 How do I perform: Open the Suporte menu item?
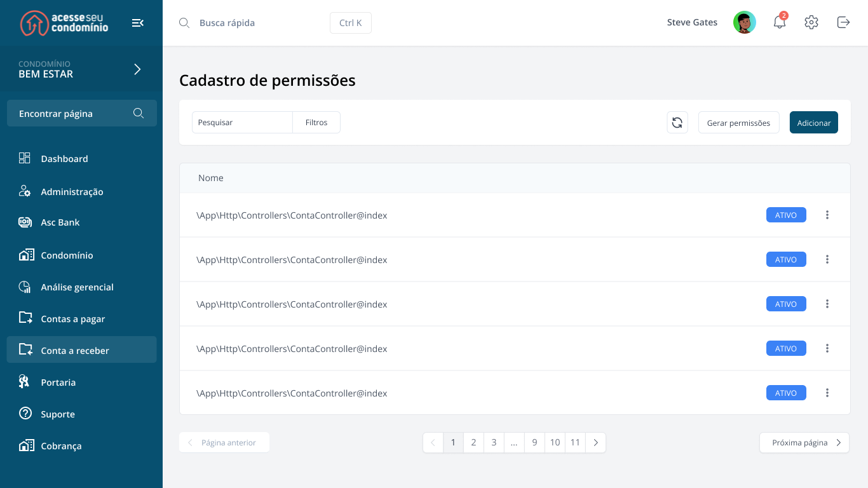(x=81, y=414)
